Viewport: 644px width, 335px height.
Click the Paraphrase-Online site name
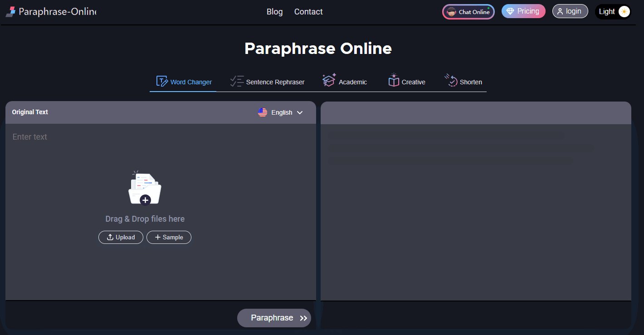tap(58, 12)
